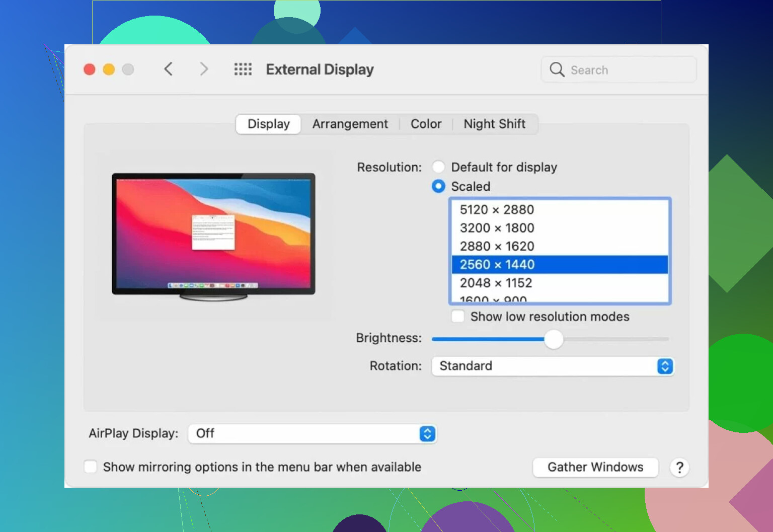Select the Default for display option
Screen dimensions: 773x532
click(x=439, y=167)
